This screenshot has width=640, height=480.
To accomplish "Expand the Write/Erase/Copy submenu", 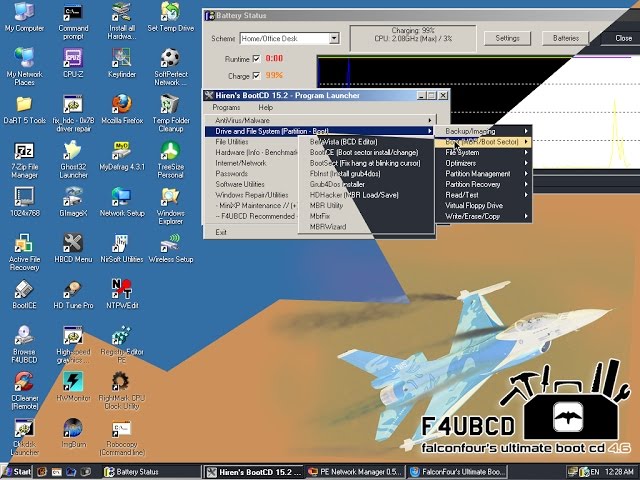I will (x=484, y=216).
